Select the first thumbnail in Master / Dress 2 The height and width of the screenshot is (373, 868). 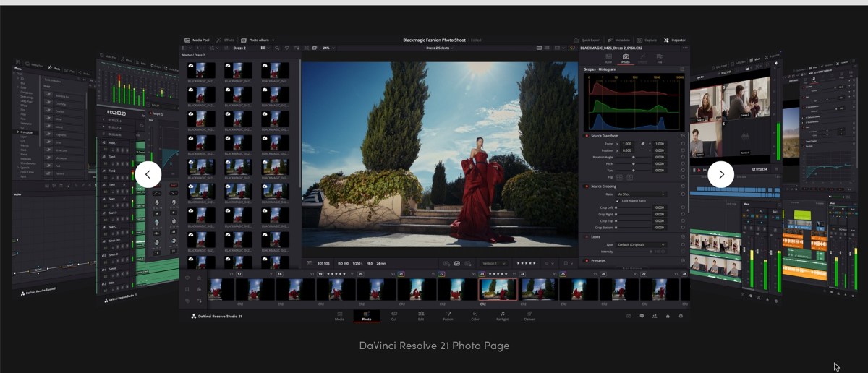pos(200,69)
